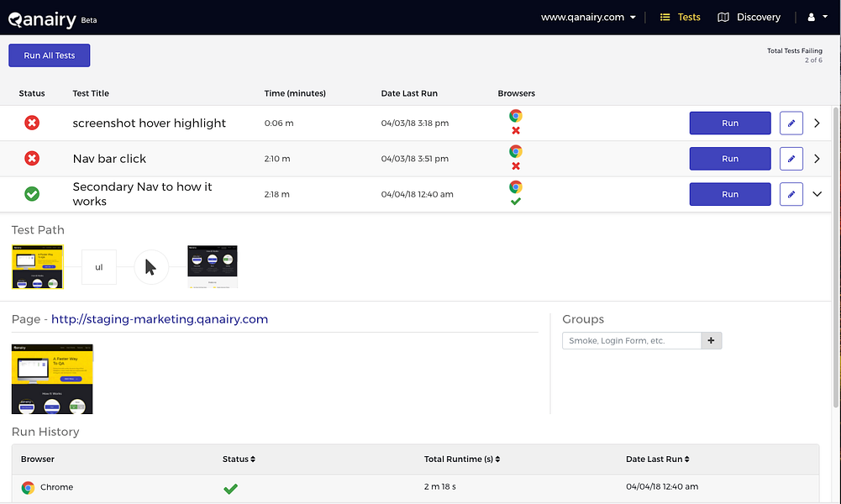Open the Page screenshot thumbnail
The height and width of the screenshot is (504, 841).
pos(52,379)
